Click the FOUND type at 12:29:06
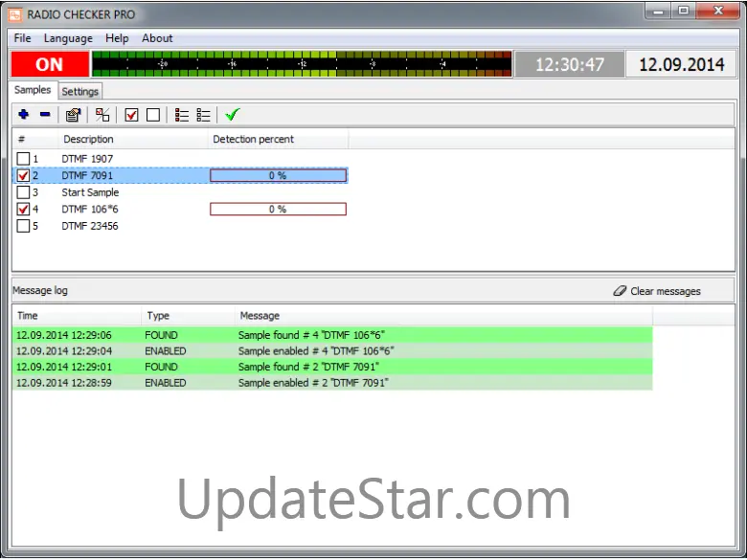 pos(161,335)
